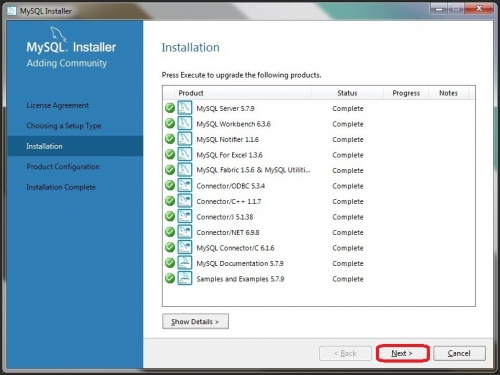The width and height of the screenshot is (500, 375).
Task: Click green checkmark beside Connector/ODBC 5.3.4
Action: coord(170,185)
